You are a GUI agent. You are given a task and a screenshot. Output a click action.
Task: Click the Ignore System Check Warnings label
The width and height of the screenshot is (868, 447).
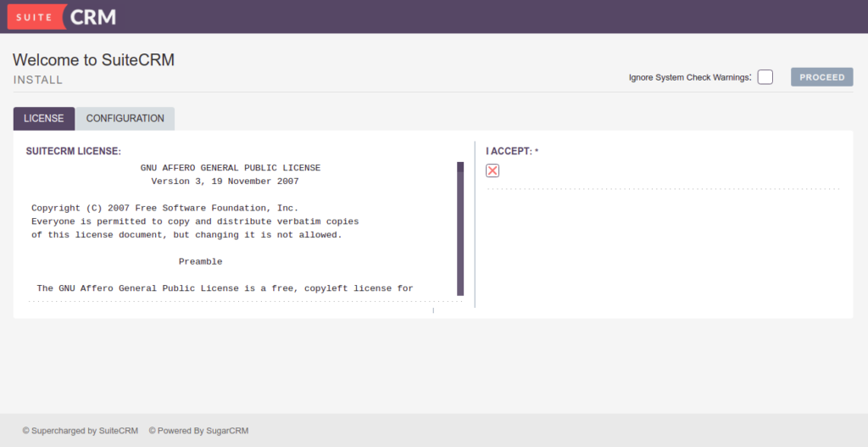(x=690, y=77)
